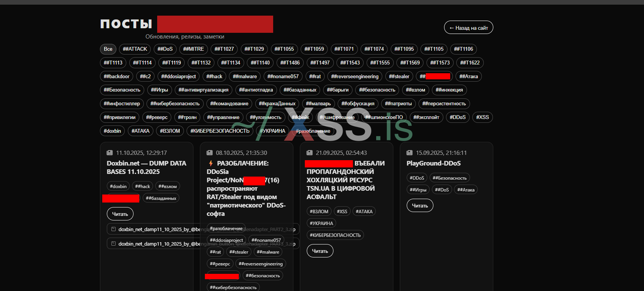Click the news icon beside date 11.10.2025
644x291 pixels.
pyautogui.click(x=109, y=153)
